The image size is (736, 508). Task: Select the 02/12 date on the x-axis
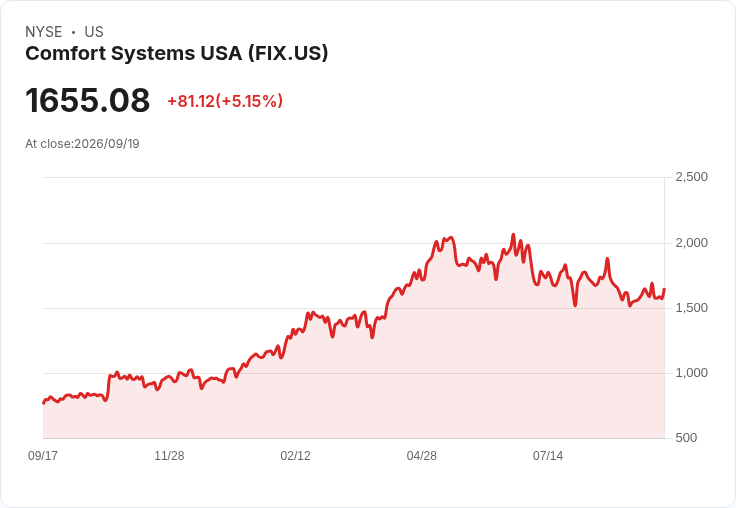tap(295, 456)
